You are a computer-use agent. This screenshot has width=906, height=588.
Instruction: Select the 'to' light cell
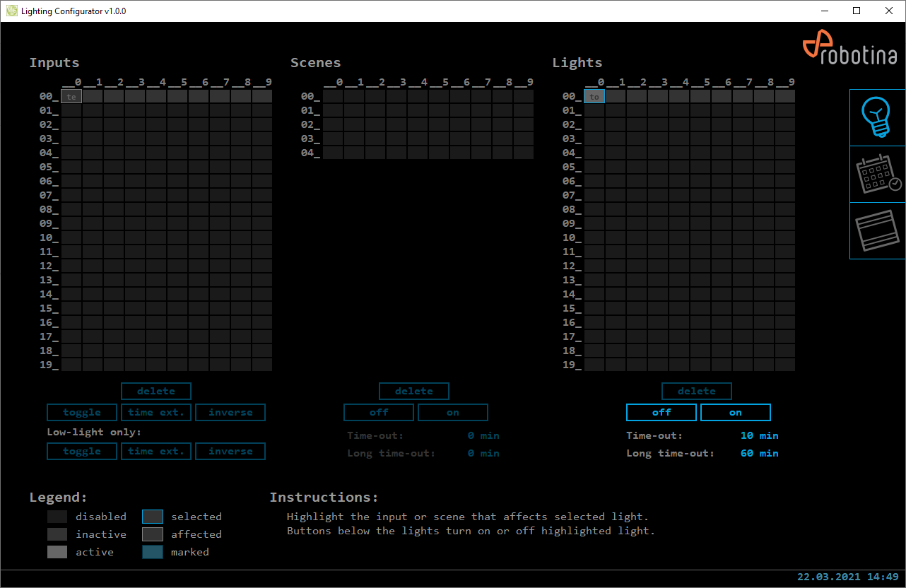pyautogui.click(x=594, y=97)
